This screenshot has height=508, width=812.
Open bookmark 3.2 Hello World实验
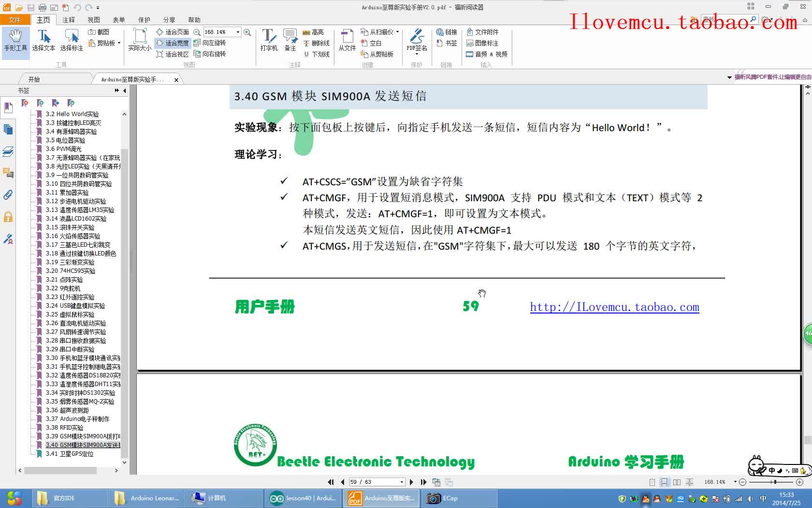[x=72, y=114]
